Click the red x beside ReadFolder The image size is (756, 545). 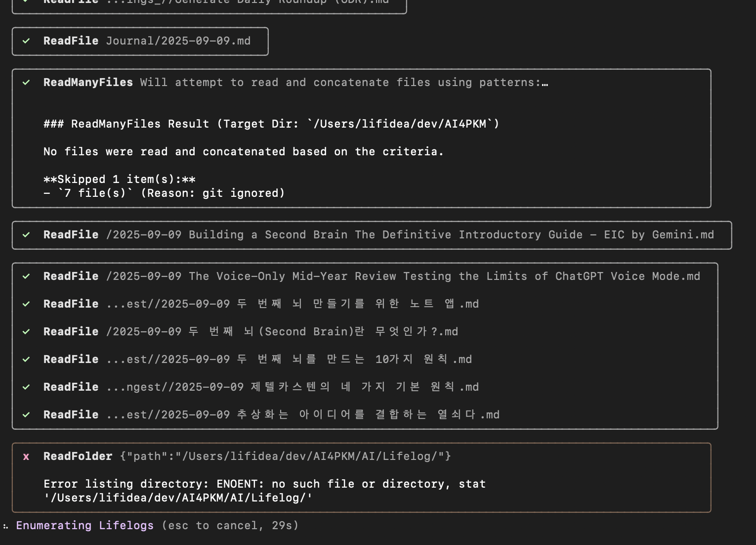coord(26,456)
